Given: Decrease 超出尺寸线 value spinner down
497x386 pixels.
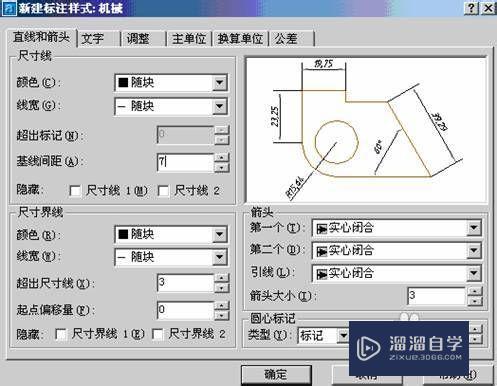Looking at the screenshot, I should click(221, 288).
